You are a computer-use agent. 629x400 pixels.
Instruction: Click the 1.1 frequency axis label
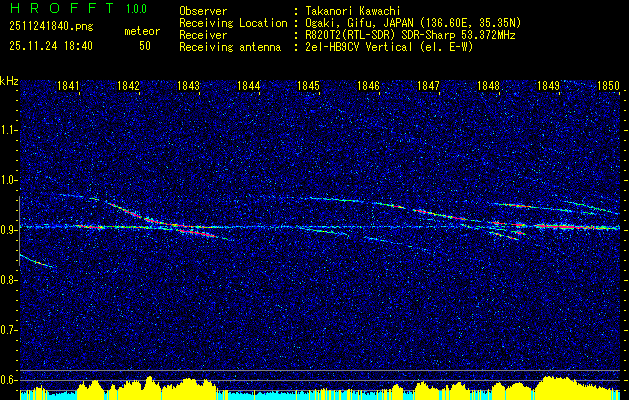8,130
